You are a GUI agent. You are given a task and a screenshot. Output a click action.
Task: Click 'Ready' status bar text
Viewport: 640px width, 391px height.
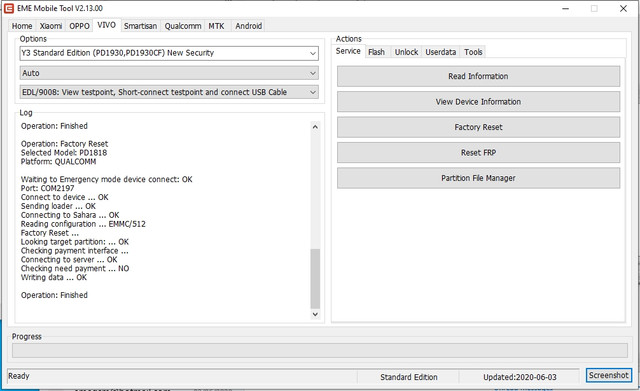coord(19,376)
